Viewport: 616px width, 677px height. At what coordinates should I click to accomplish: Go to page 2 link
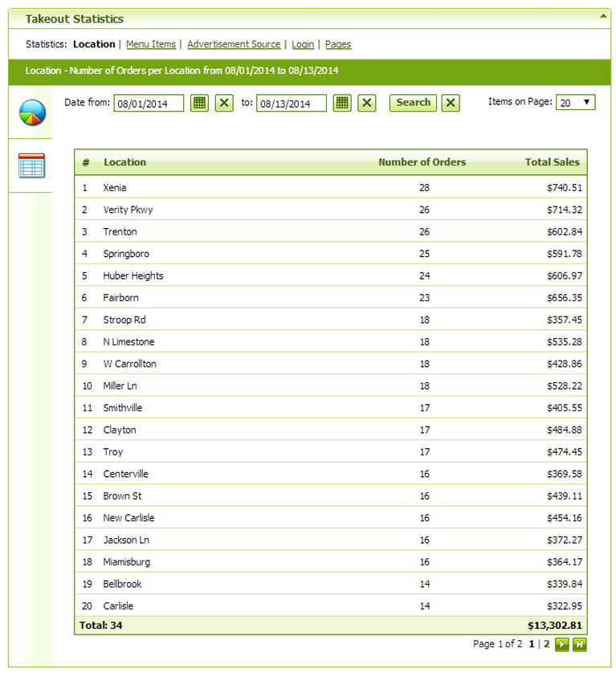coord(546,644)
